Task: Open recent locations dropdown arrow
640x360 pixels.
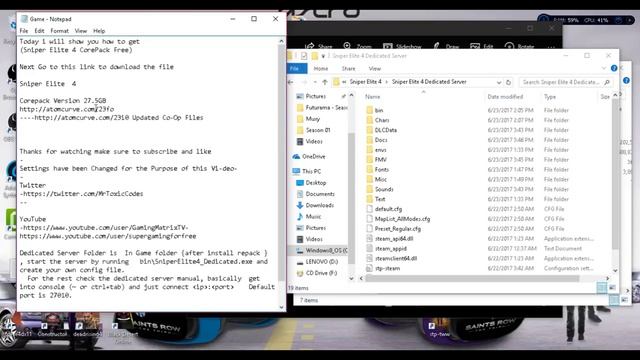Action: (315, 82)
